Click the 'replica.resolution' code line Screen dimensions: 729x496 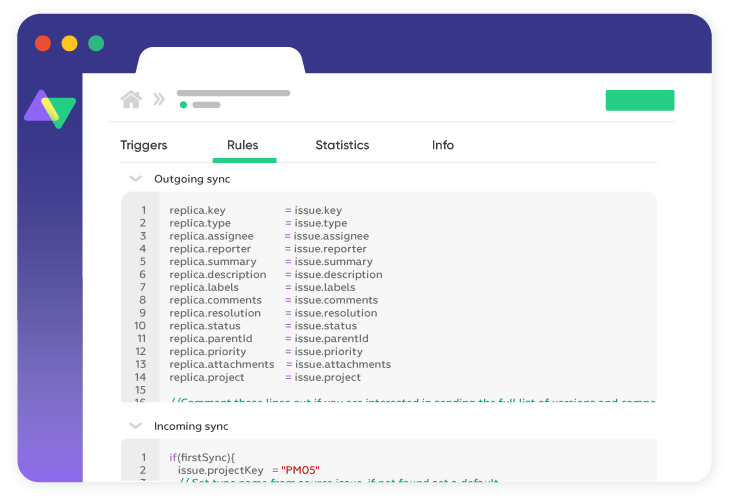point(273,313)
